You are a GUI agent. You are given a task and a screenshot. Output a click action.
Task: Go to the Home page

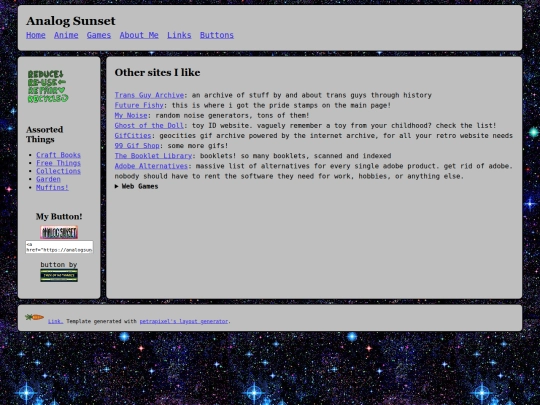pyautogui.click(x=36, y=35)
